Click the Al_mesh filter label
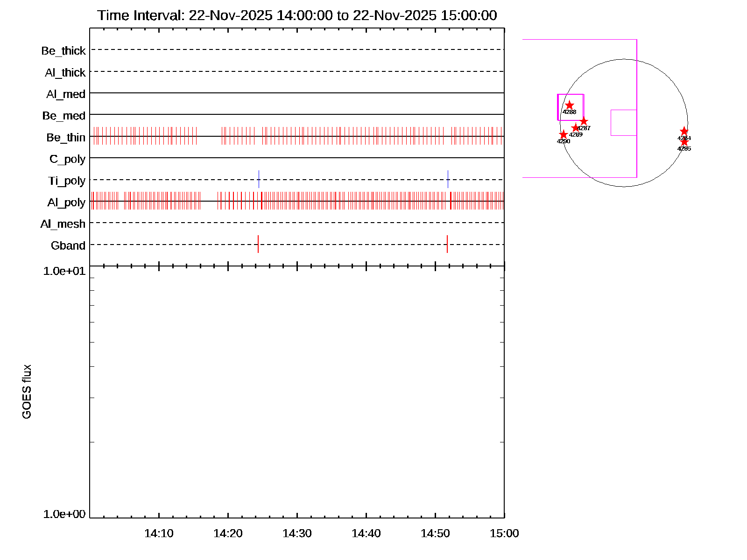The image size is (747, 560). tap(63, 224)
